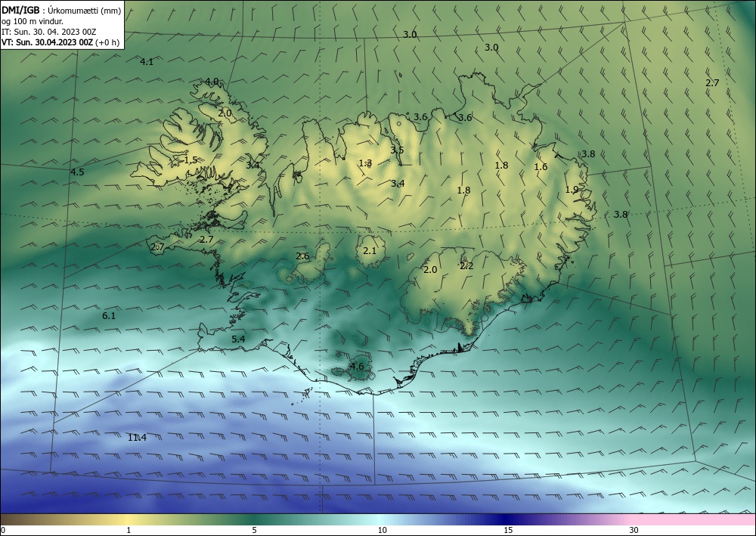Viewport: 756px width, 536px height.
Task: Click the '1' label on the color scale
Action: click(129, 530)
